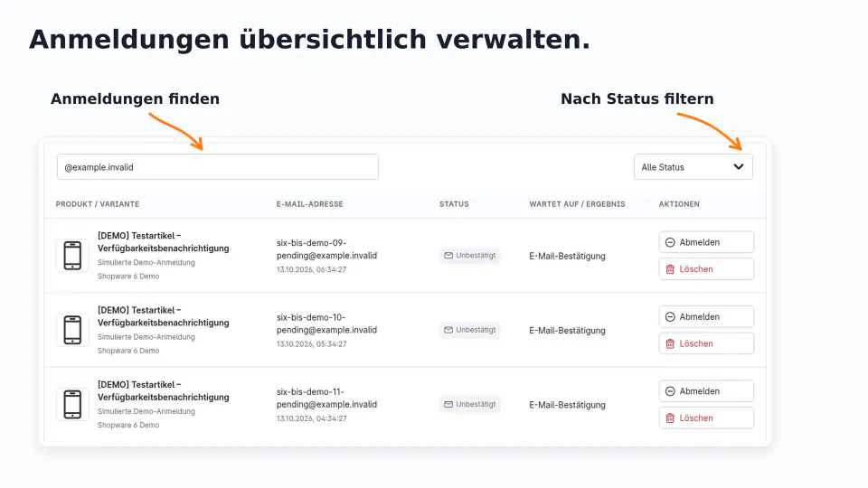
Task: Click Abmelden for six-bis-demo-09 entry
Action: click(706, 242)
